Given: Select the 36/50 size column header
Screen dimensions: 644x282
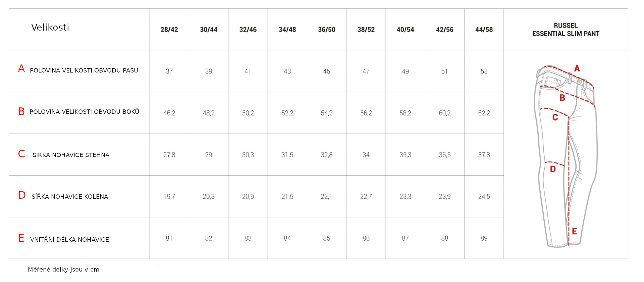Looking at the screenshot, I should pyautogui.click(x=327, y=30).
